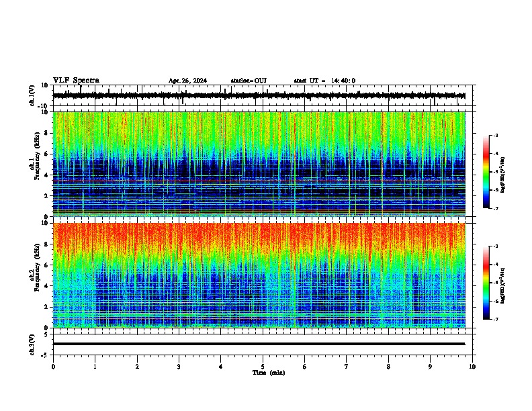Viewport: 532px width, 411px height.
Task: Select the date text "Apr. 26, 2024"
Action: point(187,81)
